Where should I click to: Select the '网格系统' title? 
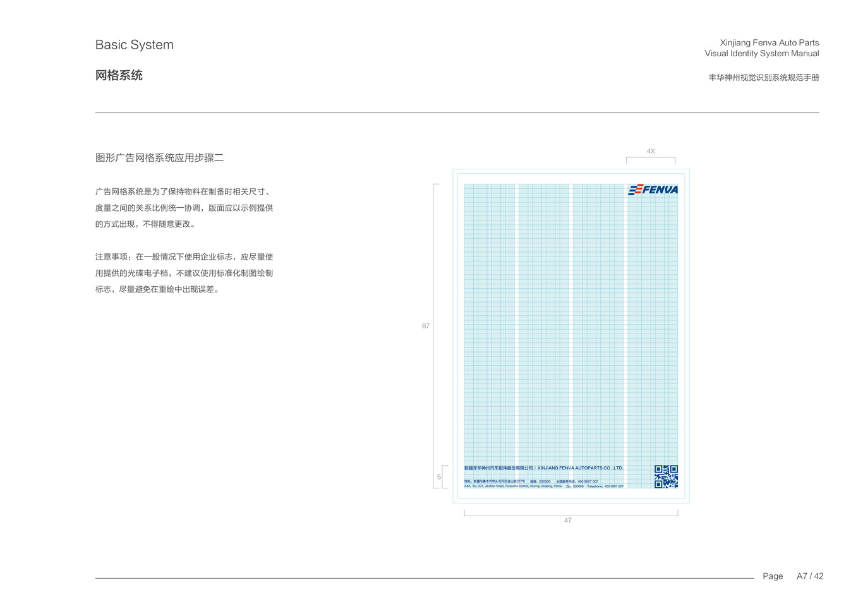[x=119, y=75]
